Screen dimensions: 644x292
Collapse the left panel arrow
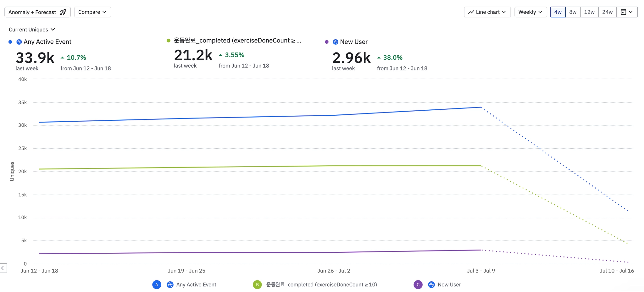(x=3, y=268)
